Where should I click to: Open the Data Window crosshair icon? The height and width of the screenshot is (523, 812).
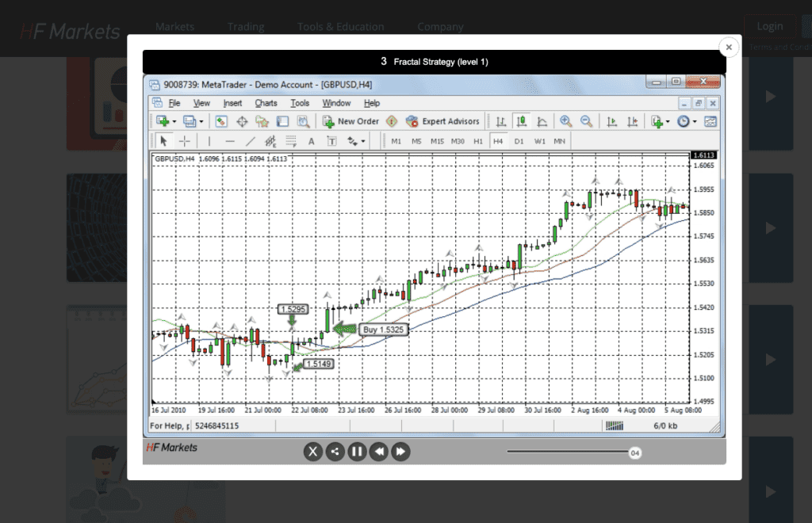click(242, 121)
